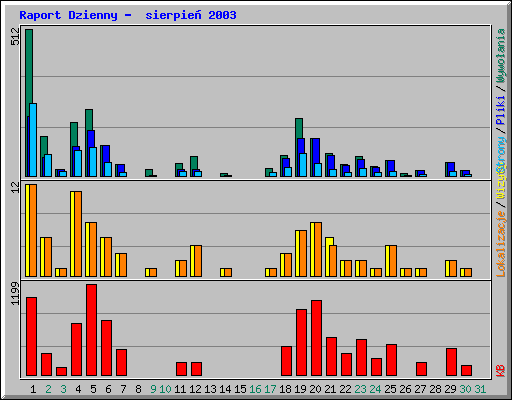Image resolution: width=512 pixels, height=400 pixels.
Task: Click day label "1" on the x-axis
Action: tap(33, 389)
